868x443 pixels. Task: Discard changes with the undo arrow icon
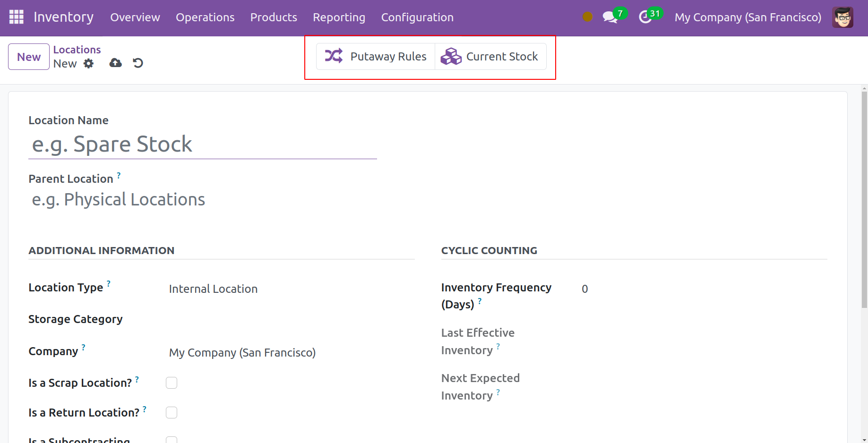point(138,63)
